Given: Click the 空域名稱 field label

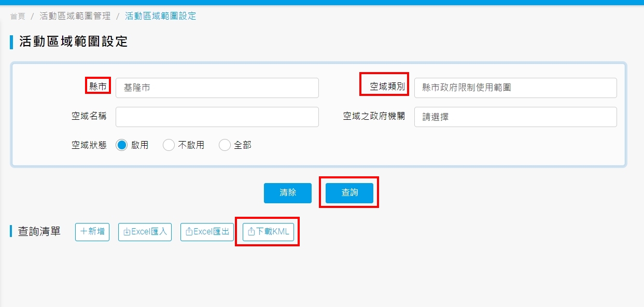Looking at the screenshot, I should click(x=89, y=116).
